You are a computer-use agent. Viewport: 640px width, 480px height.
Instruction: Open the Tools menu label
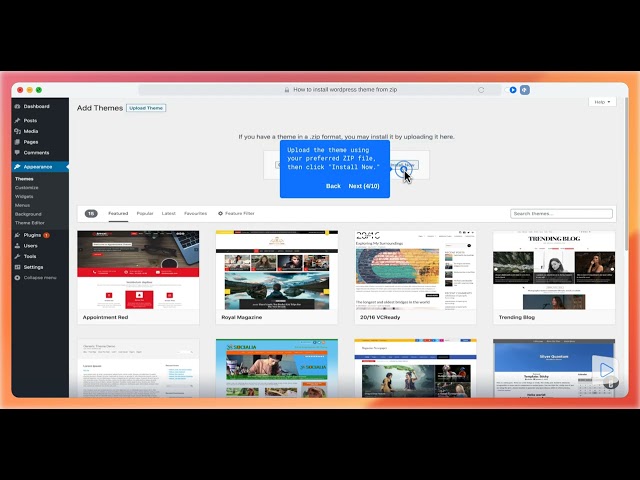(x=30, y=256)
